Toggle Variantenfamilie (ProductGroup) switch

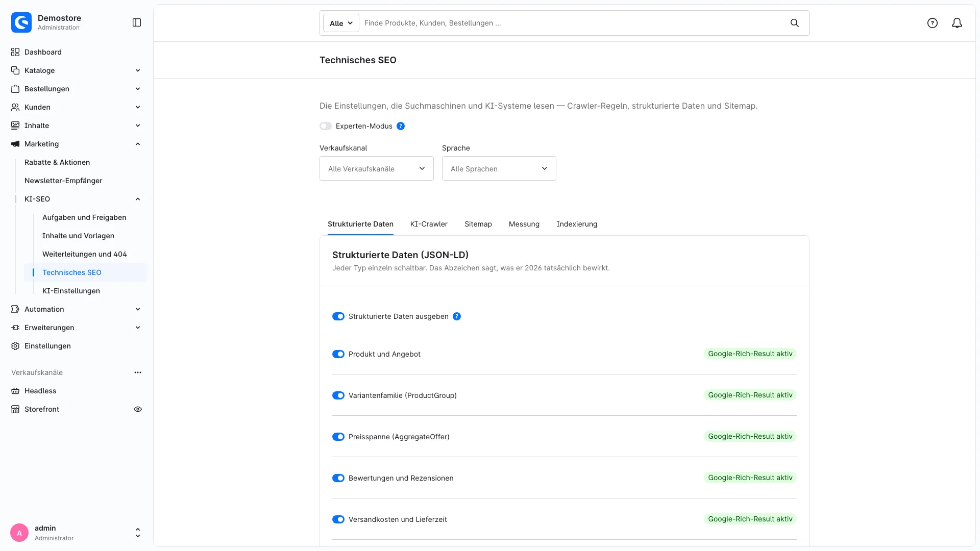click(x=338, y=395)
